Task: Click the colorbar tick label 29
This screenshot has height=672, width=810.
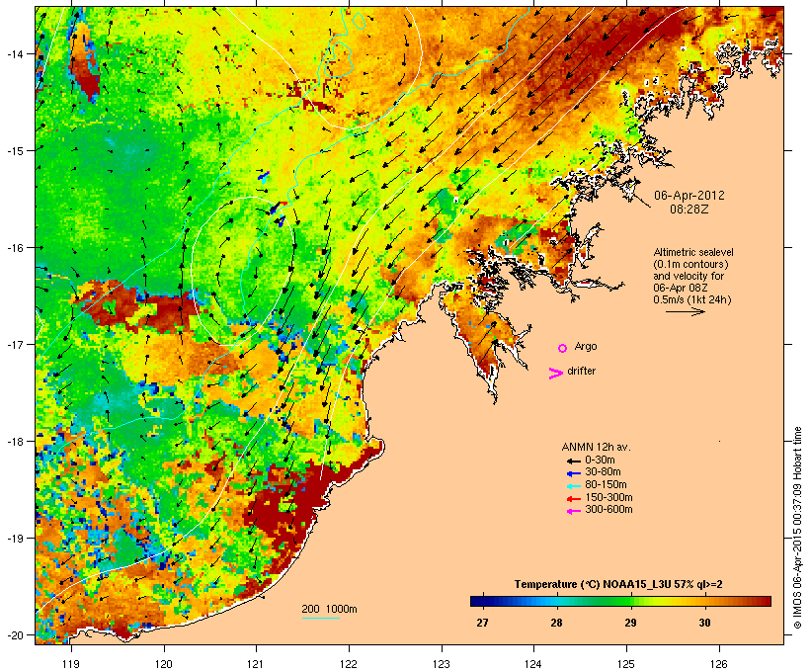Action: click(630, 623)
